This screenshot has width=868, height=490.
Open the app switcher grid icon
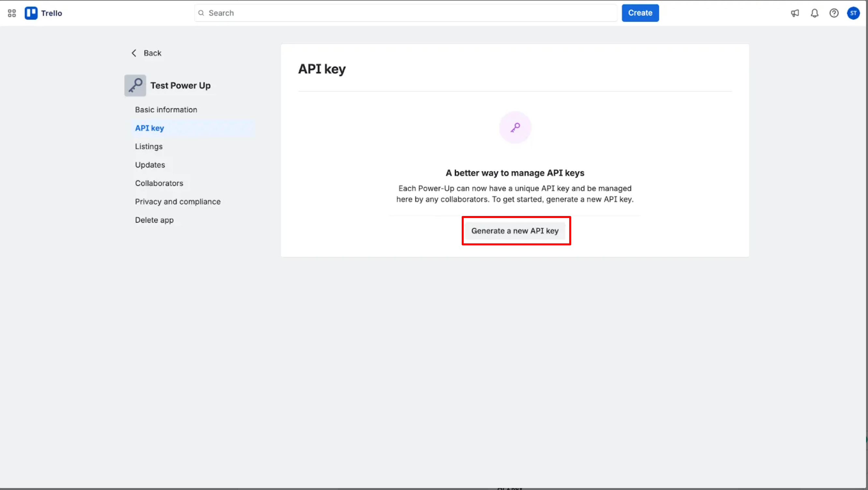click(12, 13)
